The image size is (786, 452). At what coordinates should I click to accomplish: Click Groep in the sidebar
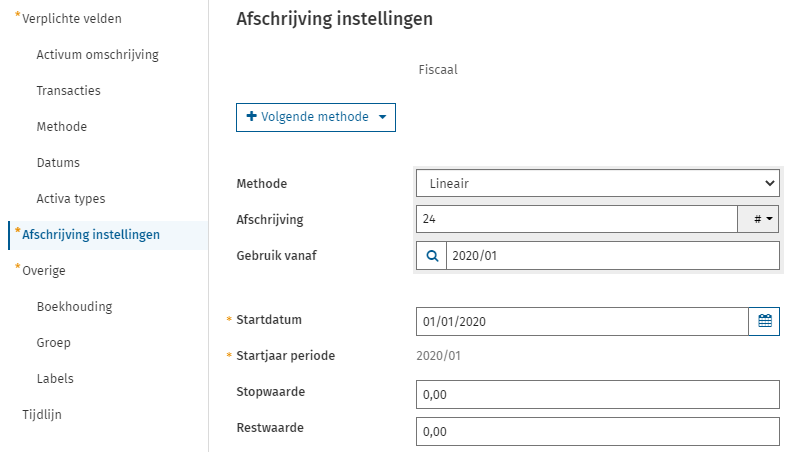pyautogui.click(x=53, y=343)
